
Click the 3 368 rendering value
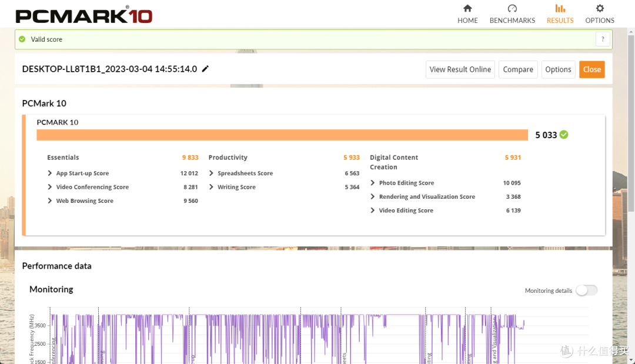click(x=513, y=197)
